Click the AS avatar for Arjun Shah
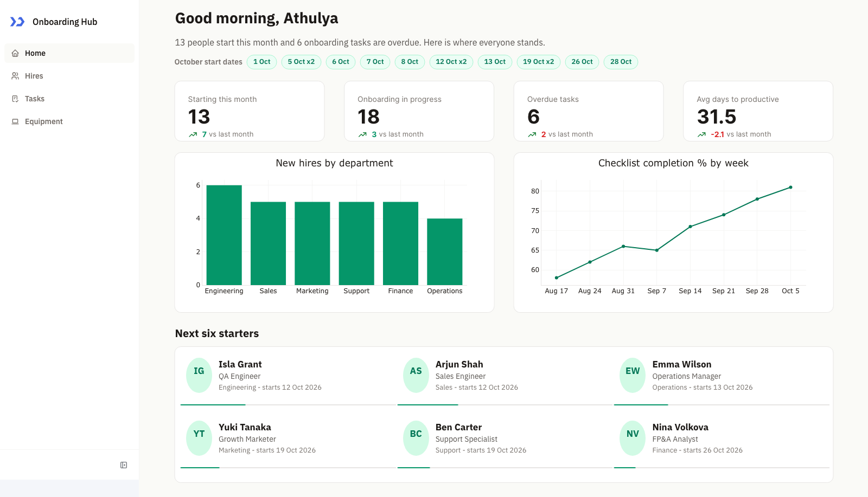Image resolution: width=868 pixels, height=497 pixels. click(416, 375)
